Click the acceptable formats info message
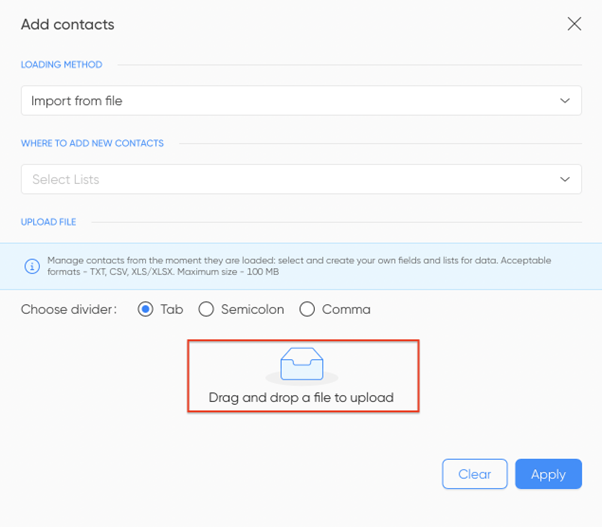Screen dimensions: 602x527 (299, 266)
